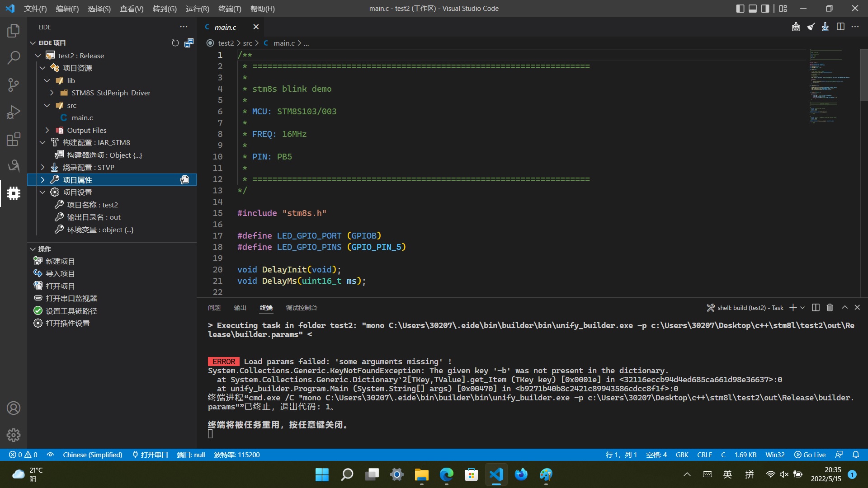Click 新建项目 operation
Image resolution: width=868 pixels, height=488 pixels.
click(60, 261)
